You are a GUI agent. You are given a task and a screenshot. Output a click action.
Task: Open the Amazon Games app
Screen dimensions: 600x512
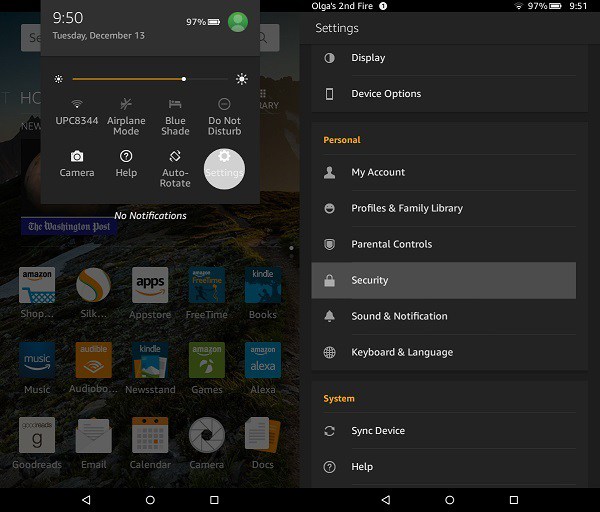coord(207,368)
